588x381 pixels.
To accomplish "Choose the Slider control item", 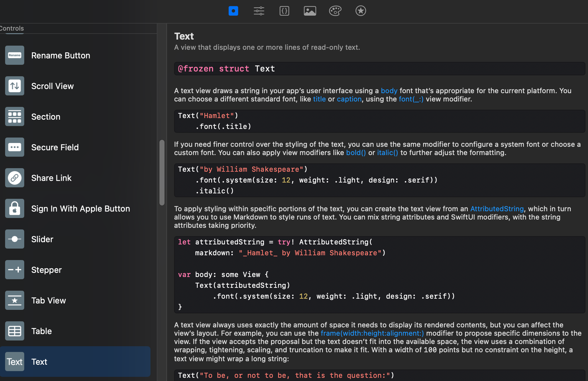I will 42,239.
